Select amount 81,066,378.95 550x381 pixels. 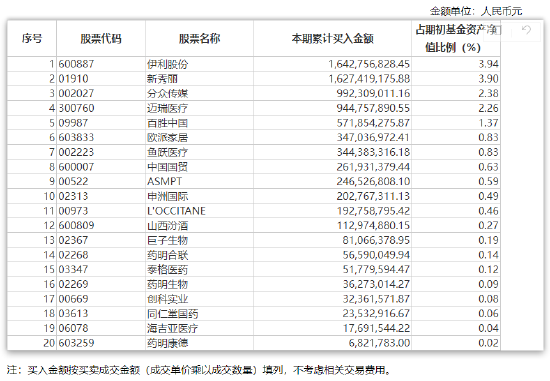[376, 240]
